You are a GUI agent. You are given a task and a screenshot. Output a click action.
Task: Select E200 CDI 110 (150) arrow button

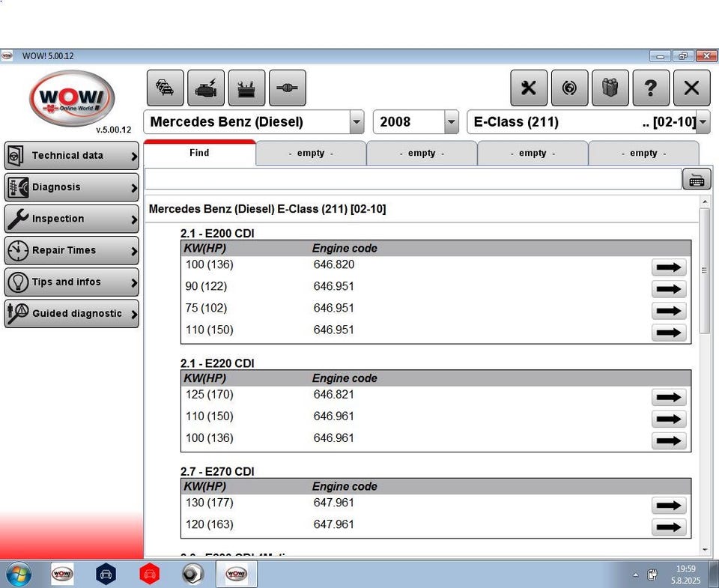coord(669,333)
